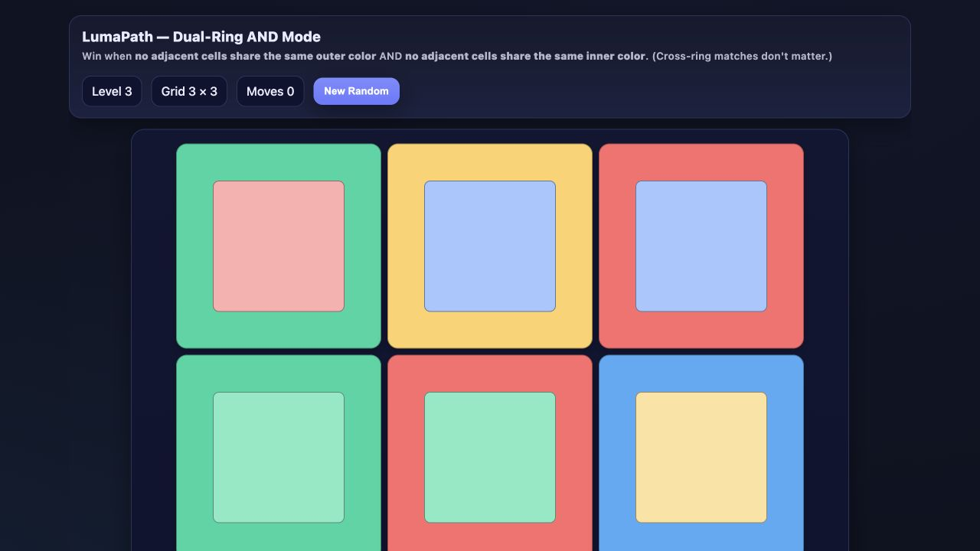Click the pink inner square inside the green ring

[x=279, y=246]
